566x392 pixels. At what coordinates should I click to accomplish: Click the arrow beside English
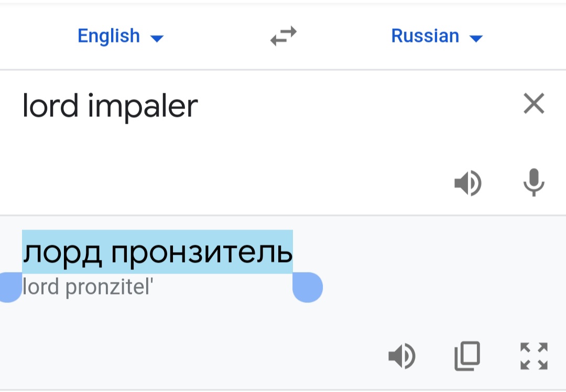(x=157, y=38)
